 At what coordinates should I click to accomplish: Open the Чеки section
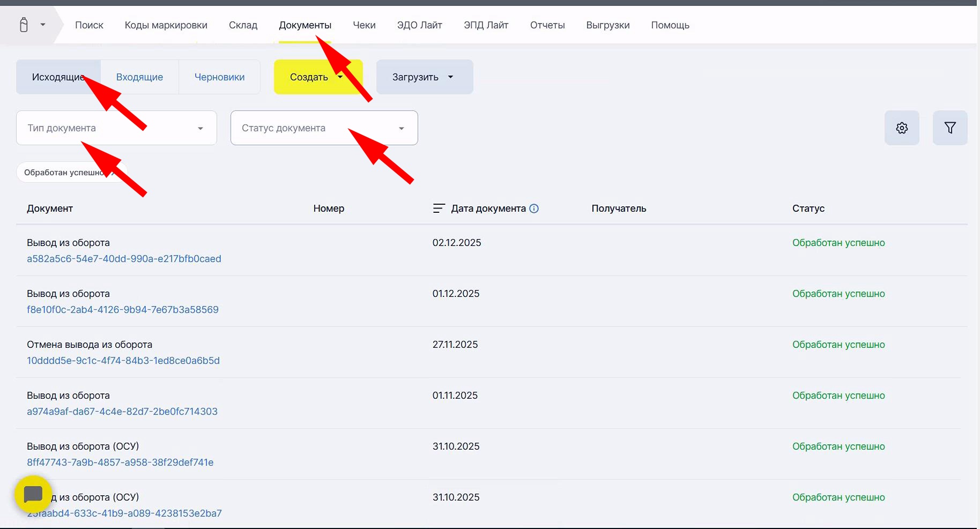[364, 25]
